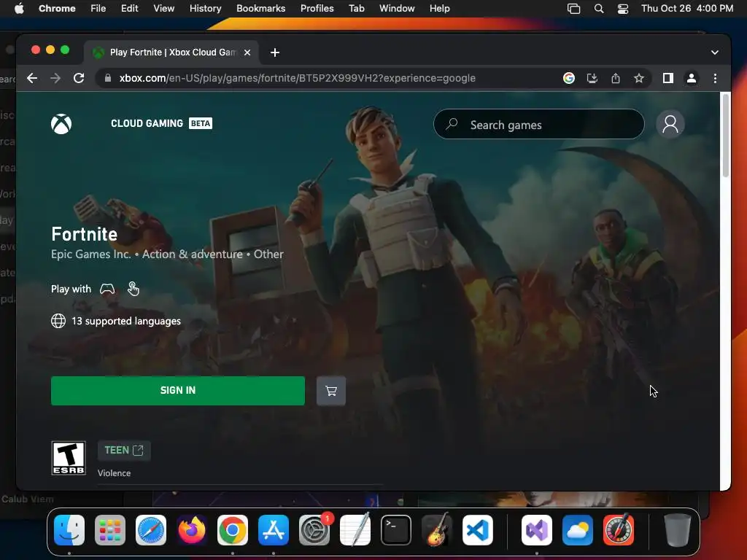Screen dimensions: 747x560
Task: Click the Google icon in the address bar
Action: pyautogui.click(x=569, y=78)
